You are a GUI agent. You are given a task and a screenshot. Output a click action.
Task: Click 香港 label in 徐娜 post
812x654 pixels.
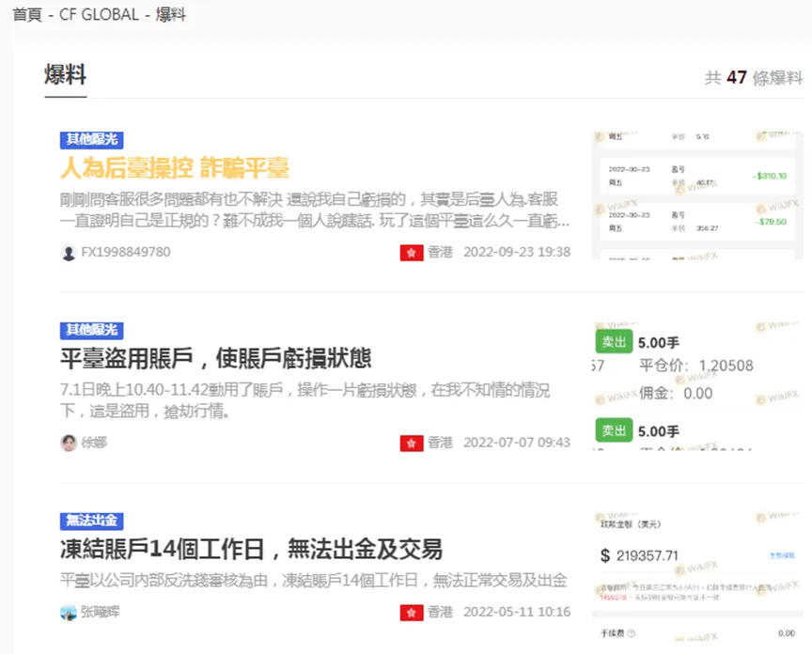(440, 443)
